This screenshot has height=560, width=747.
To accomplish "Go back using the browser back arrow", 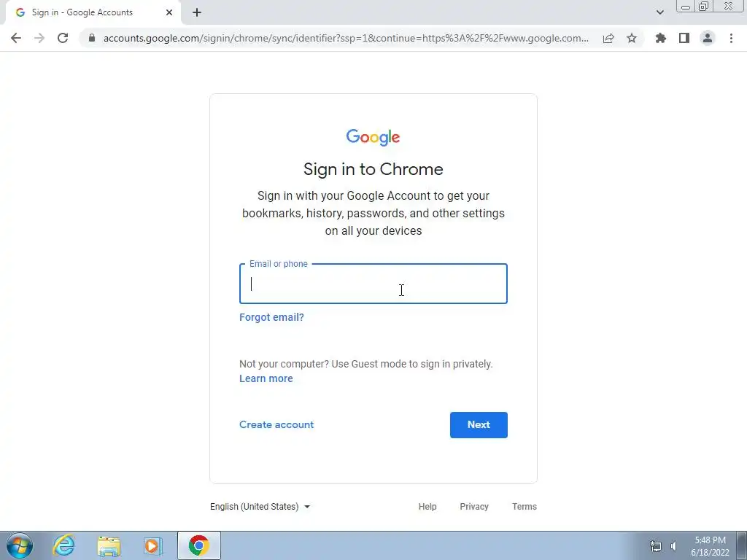I will [x=16, y=38].
